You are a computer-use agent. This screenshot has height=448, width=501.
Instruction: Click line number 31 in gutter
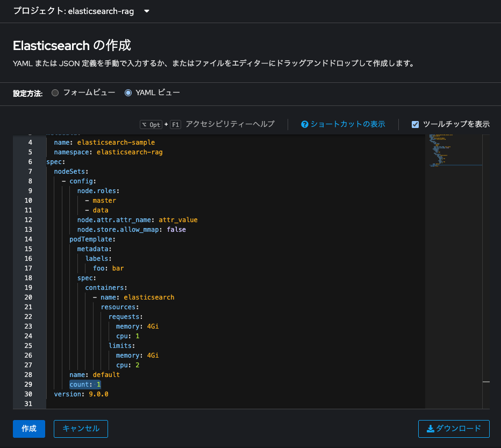click(x=28, y=404)
